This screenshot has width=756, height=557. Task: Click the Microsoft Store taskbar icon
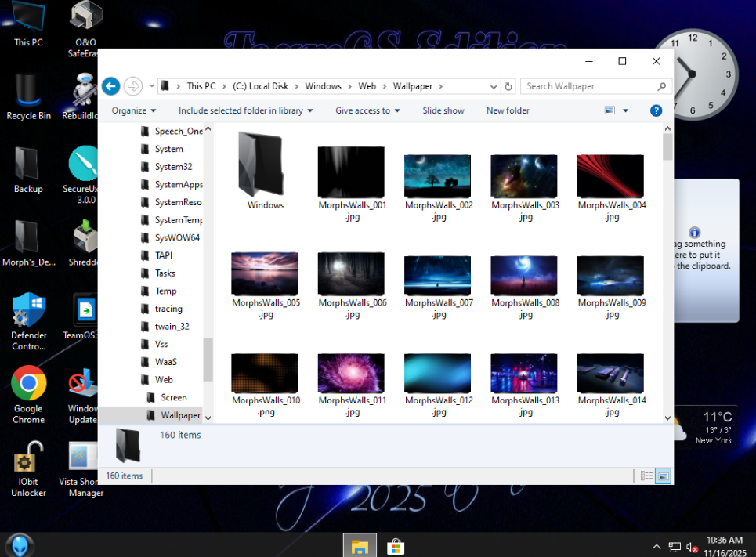point(396,546)
